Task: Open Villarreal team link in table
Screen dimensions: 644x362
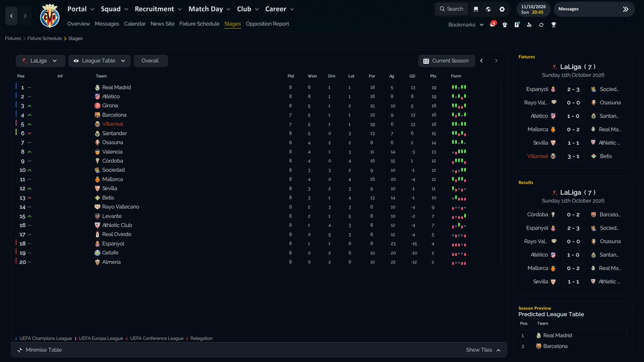Action: [x=113, y=124]
